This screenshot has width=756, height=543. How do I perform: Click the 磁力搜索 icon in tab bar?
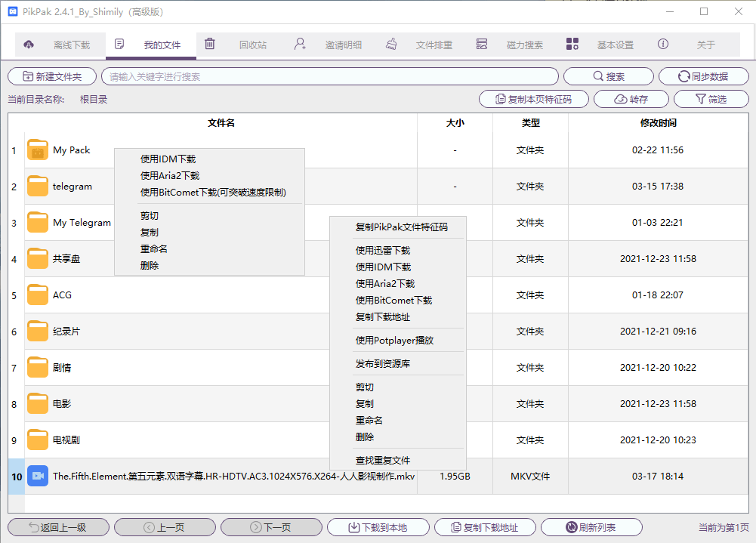point(482,45)
